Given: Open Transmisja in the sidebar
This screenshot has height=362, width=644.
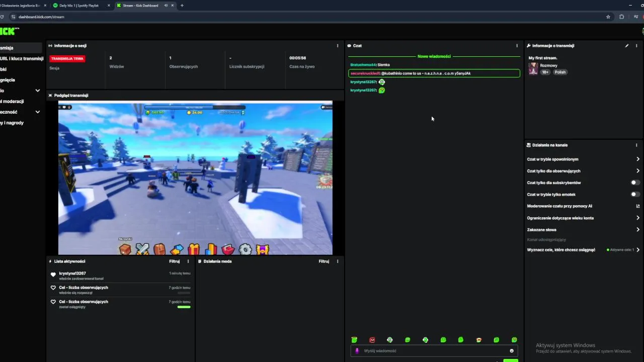Looking at the screenshot, I should click(x=21, y=48).
